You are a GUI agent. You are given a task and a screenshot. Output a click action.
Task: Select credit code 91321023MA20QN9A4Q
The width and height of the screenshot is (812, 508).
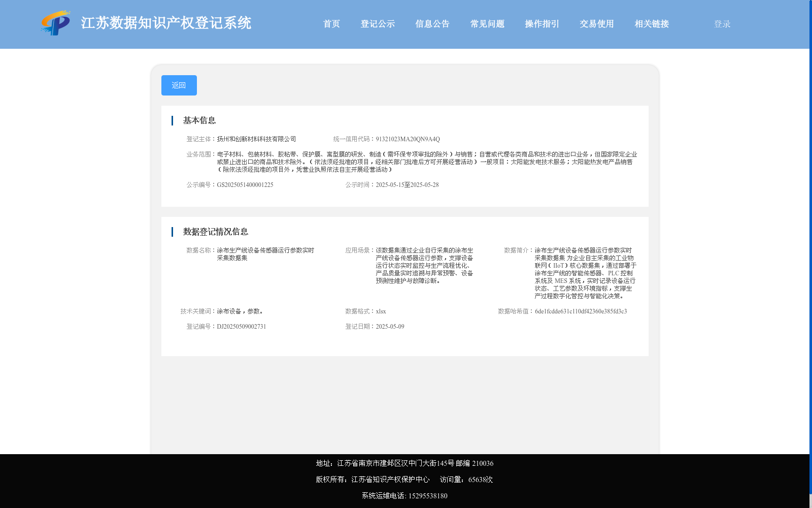coord(408,139)
